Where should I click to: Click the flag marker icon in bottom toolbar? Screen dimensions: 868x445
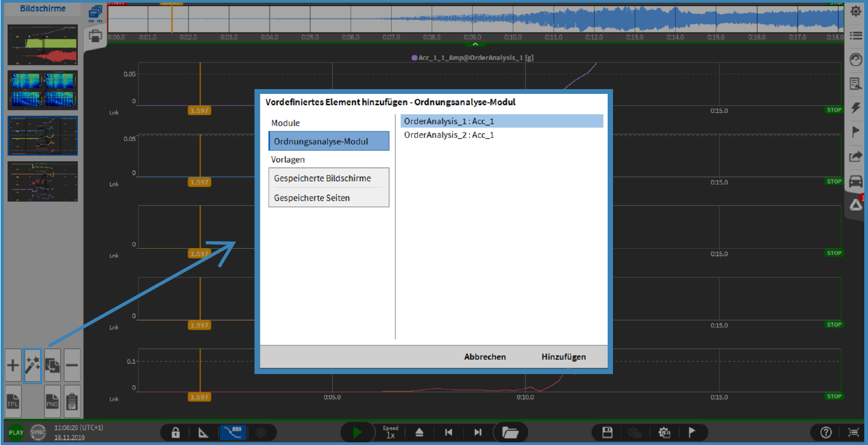point(692,432)
